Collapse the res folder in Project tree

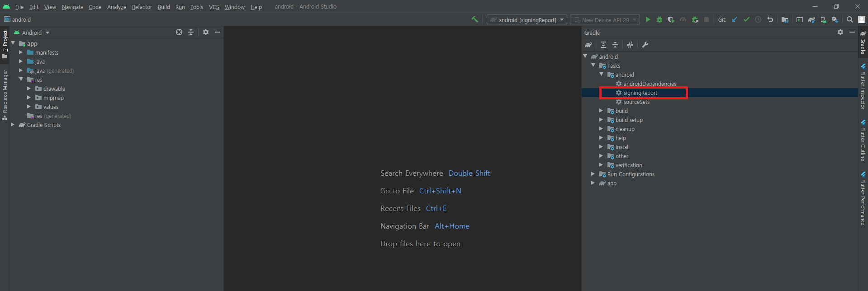21,80
